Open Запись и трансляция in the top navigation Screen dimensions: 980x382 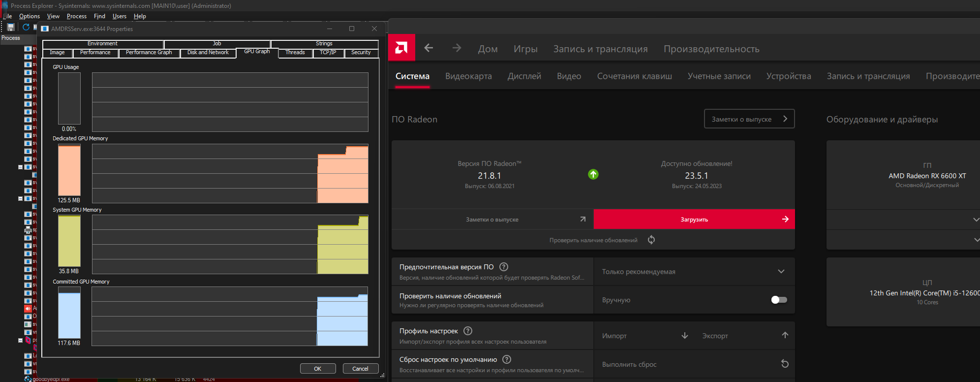[x=600, y=49]
